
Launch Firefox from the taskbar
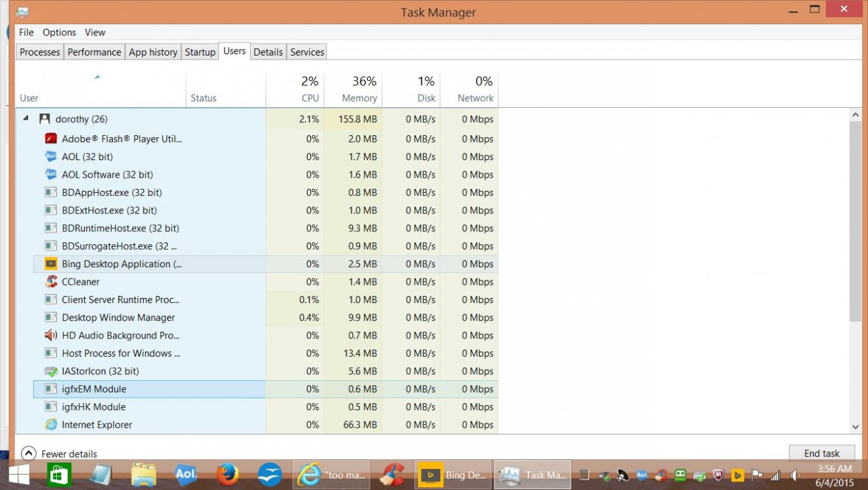pos(227,474)
